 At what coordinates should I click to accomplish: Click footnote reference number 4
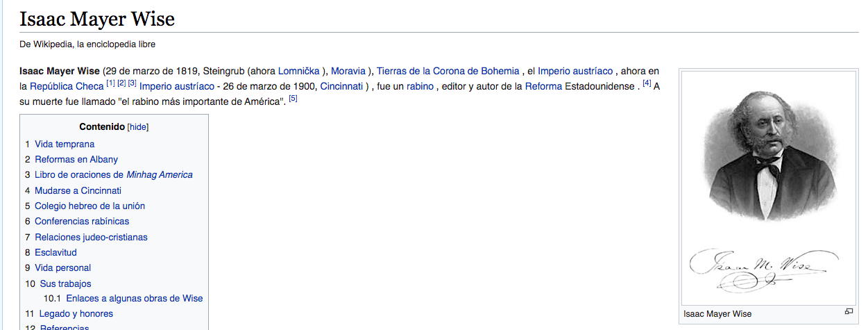(x=647, y=84)
